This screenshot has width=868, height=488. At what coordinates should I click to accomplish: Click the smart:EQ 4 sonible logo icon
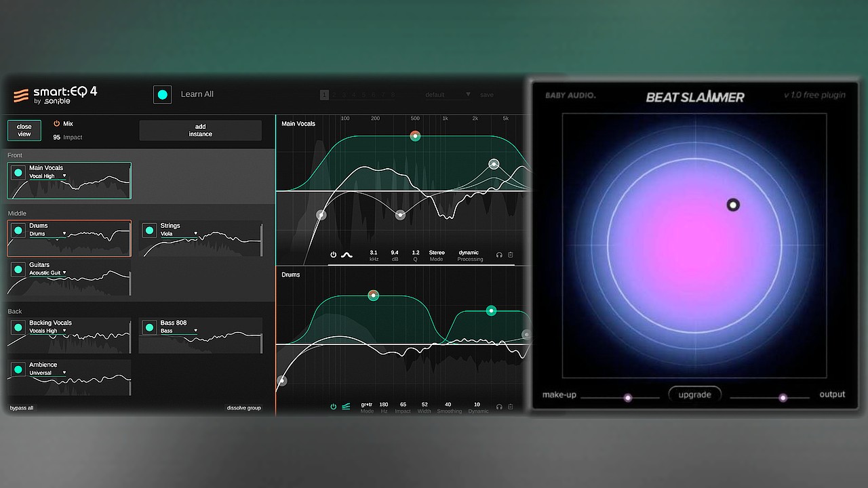21,95
